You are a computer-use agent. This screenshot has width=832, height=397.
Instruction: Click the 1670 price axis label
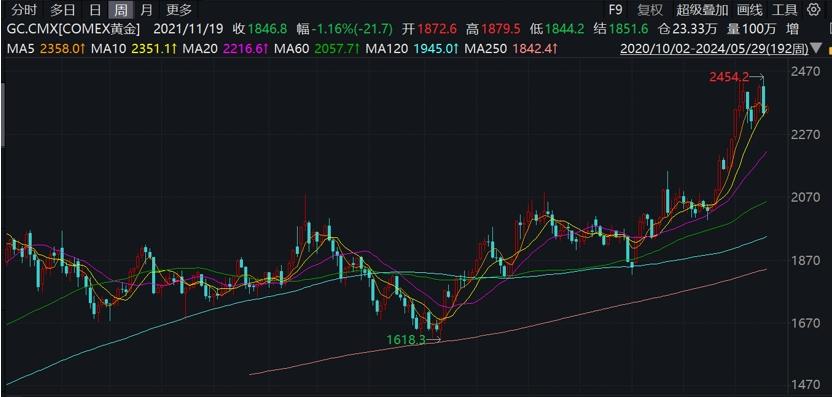click(x=804, y=323)
